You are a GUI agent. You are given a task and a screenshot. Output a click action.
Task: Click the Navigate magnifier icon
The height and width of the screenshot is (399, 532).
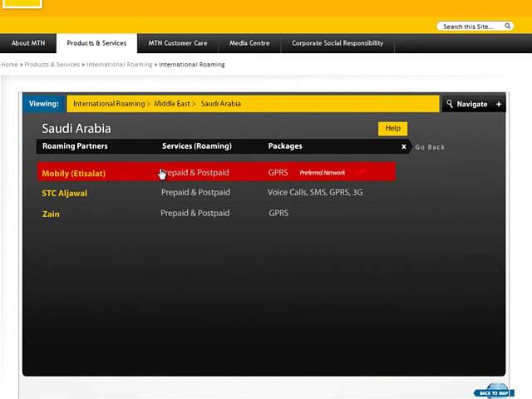click(450, 104)
